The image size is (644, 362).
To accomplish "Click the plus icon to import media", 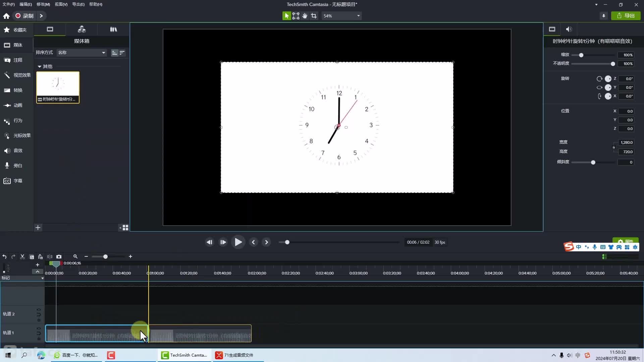I will [x=38, y=228].
